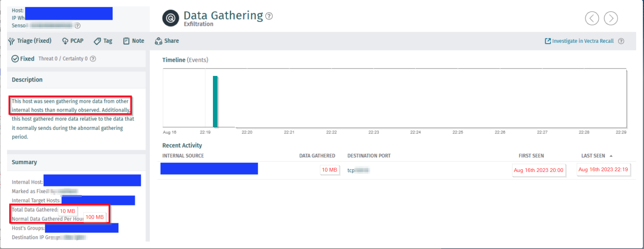This screenshot has height=249, width=644.
Task: Share this detection
Action: tap(167, 41)
